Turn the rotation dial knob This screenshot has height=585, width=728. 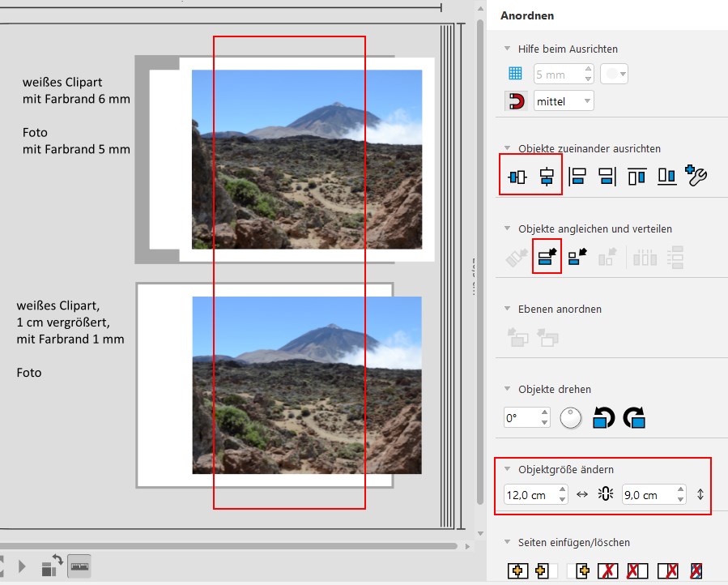(x=571, y=418)
